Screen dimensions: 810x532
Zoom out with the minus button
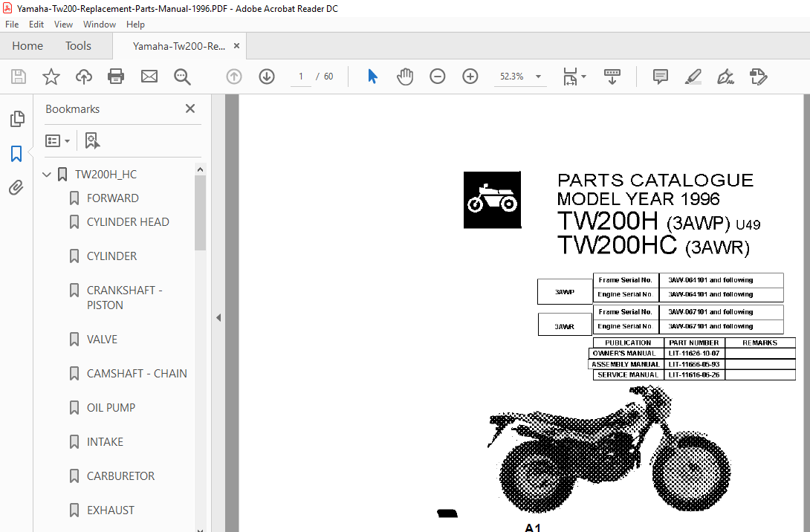tap(438, 77)
